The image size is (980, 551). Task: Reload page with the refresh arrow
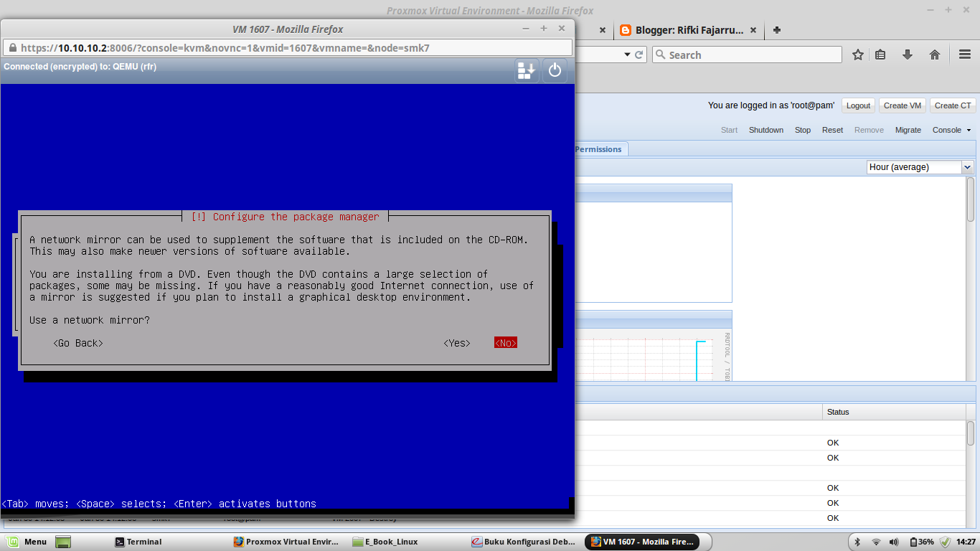(x=640, y=55)
